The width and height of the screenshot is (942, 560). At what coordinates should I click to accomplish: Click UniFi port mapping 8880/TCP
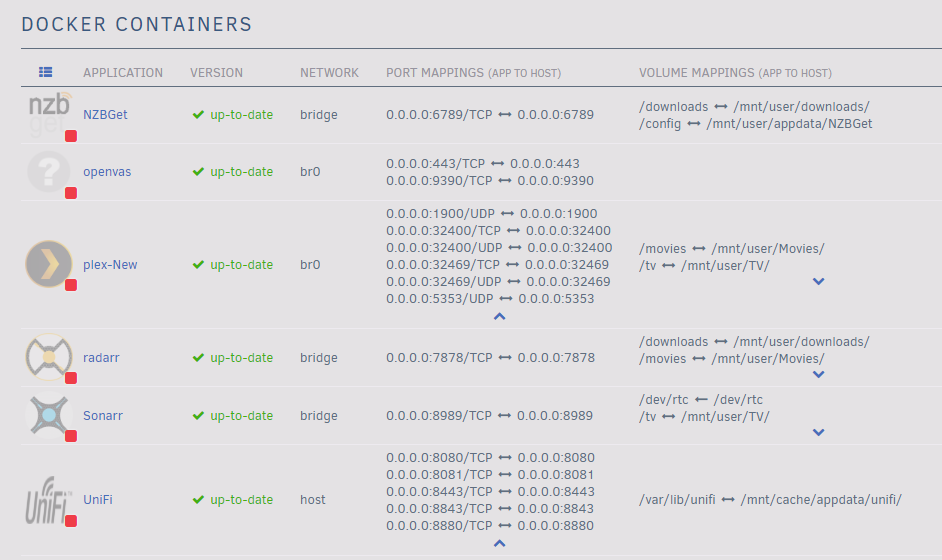(490, 525)
